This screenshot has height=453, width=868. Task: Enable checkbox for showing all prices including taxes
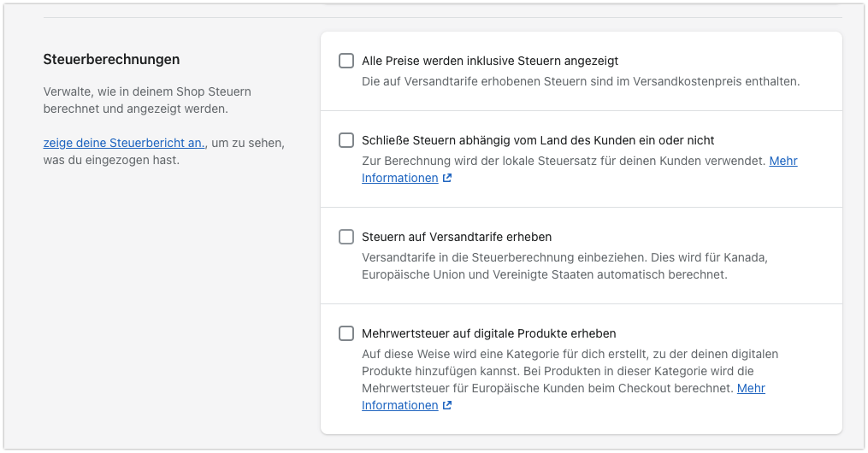click(346, 61)
